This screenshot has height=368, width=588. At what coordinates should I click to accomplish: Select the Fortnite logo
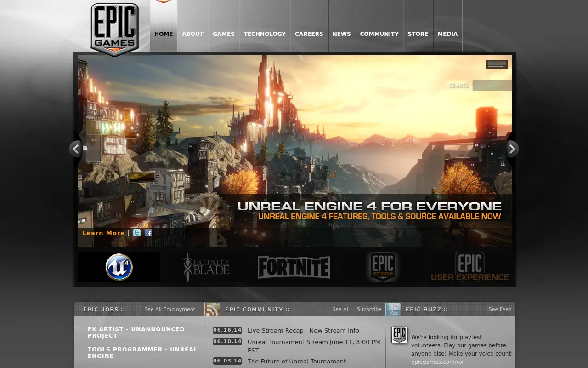[x=294, y=267]
